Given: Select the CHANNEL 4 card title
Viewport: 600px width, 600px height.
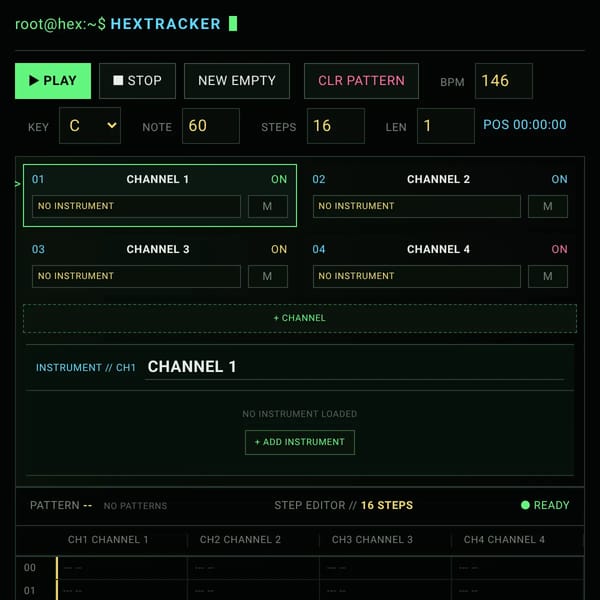Looking at the screenshot, I should coord(439,249).
